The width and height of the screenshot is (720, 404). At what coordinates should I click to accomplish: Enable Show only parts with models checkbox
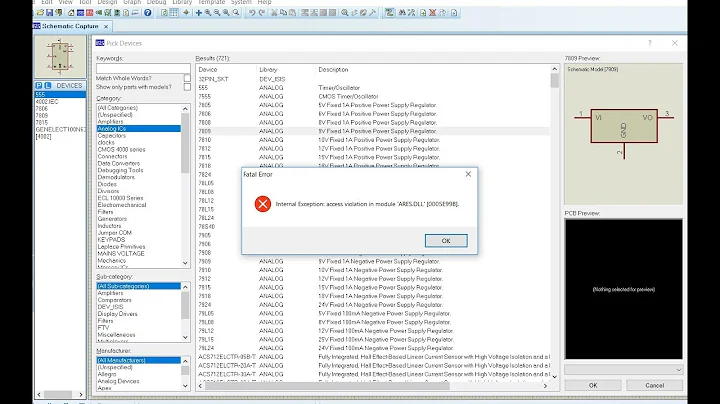(187, 87)
